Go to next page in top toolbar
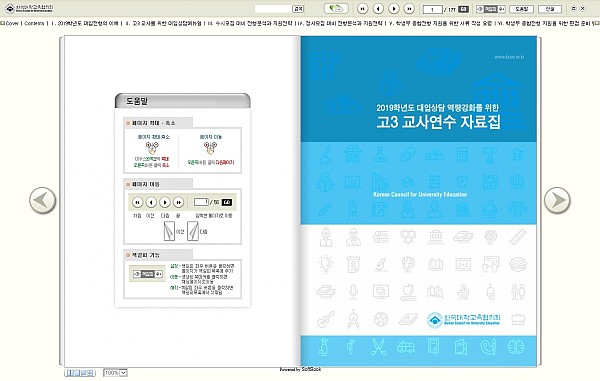Screen dimensions: 600x381 [394, 8]
